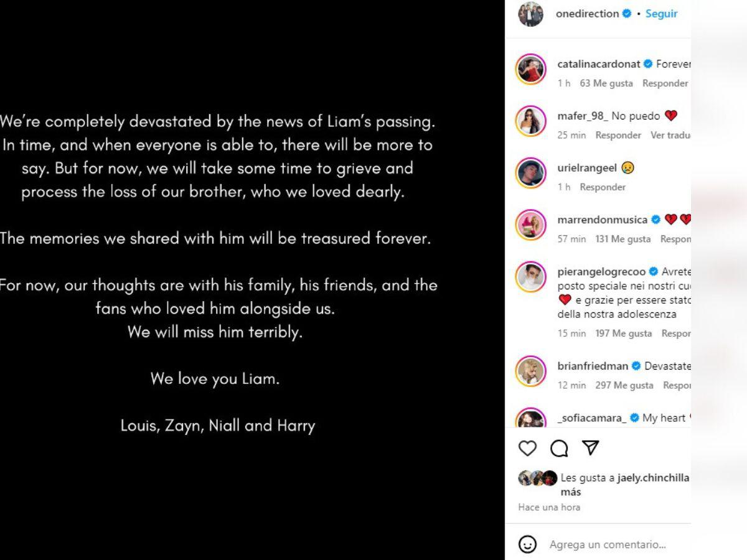Click the Hace una hora timestamp
Viewport: 747px width, 560px height.
click(548, 507)
